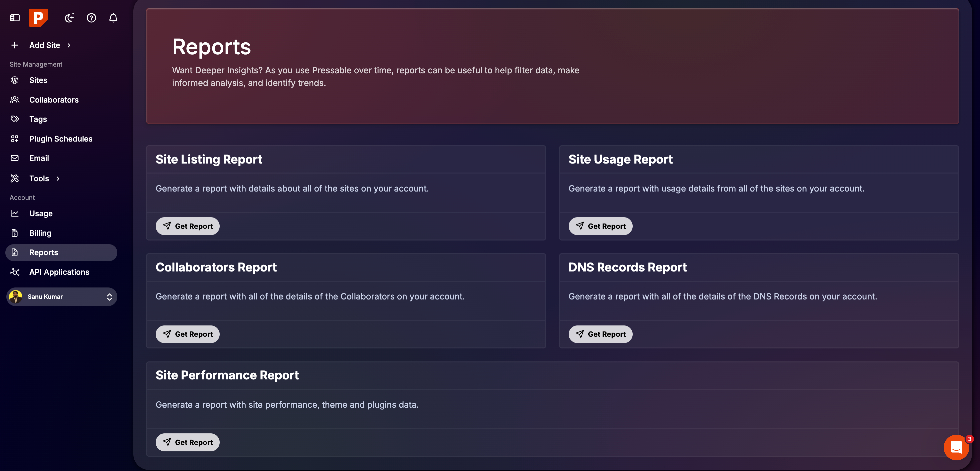980x471 pixels.
Task: Select the Sites WordPress icon
Action: click(x=15, y=80)
